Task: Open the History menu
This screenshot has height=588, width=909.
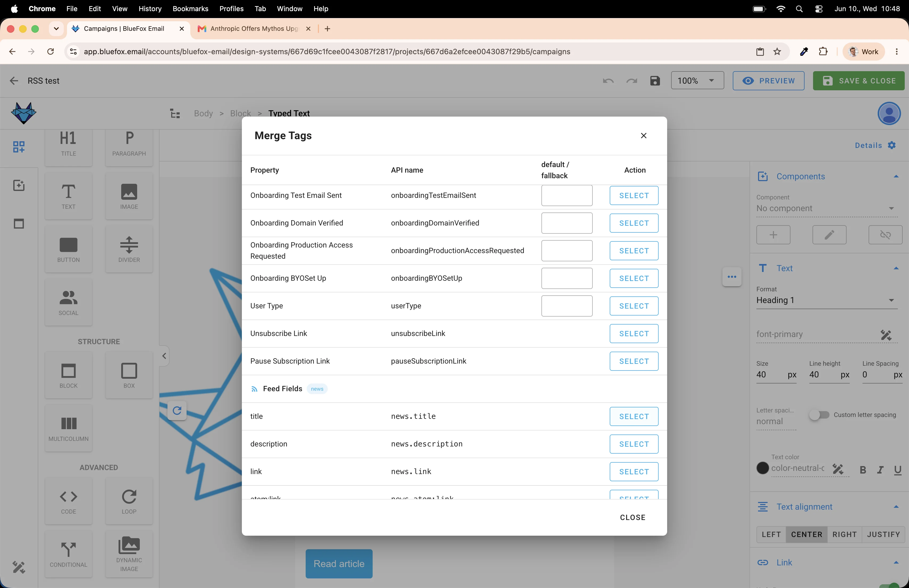Action: tap(150, 8)
